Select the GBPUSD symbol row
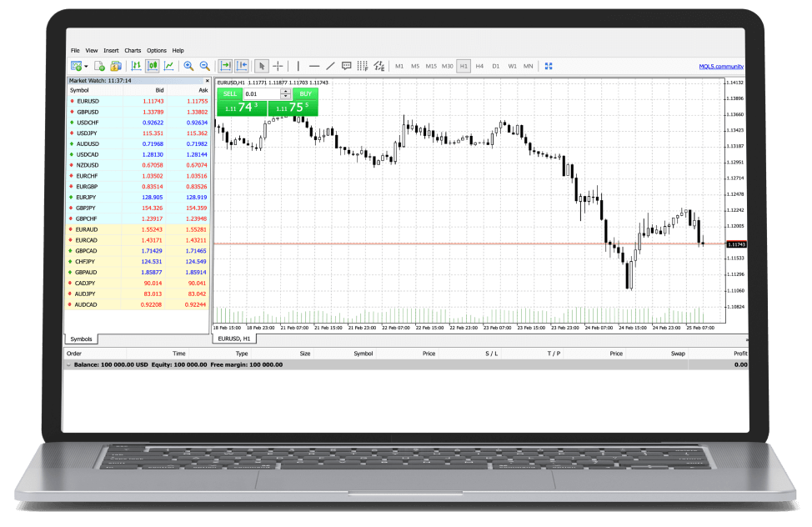This screenshot has height=527, width=812. point(138,112)
